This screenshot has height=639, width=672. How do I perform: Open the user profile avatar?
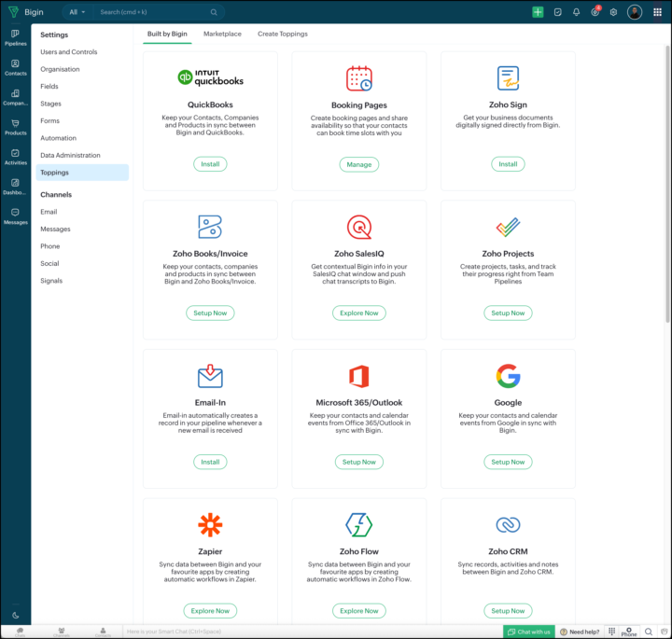635,12
